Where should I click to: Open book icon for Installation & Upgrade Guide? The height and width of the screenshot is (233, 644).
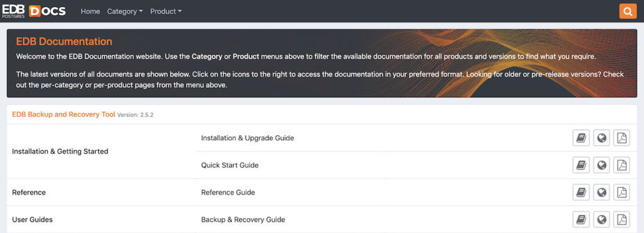[580, 138]
